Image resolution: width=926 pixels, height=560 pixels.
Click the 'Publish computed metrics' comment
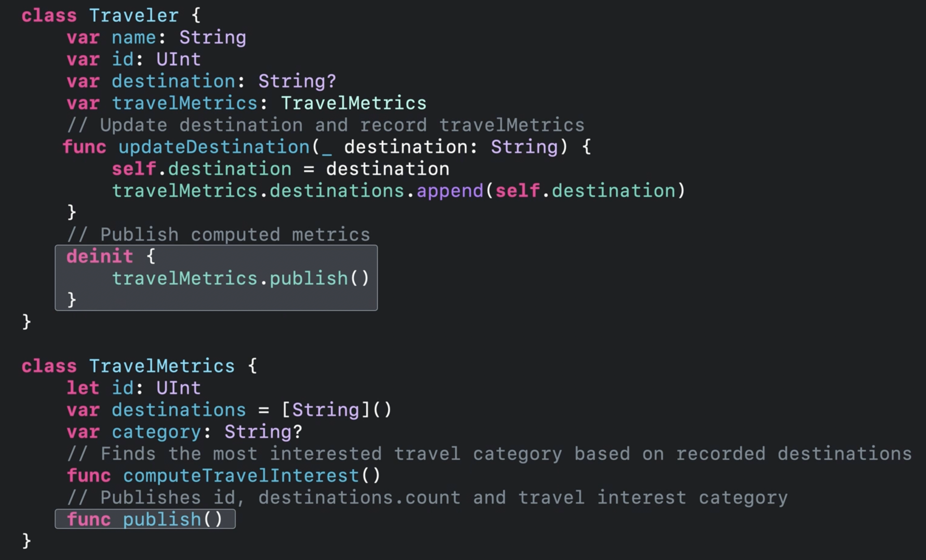pos(219,235)
